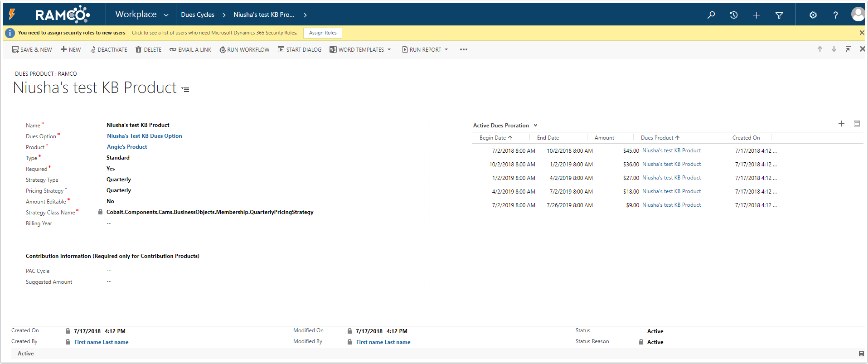Open the user profile avatar
Screen dimensions: 868x364
[858, 14]
